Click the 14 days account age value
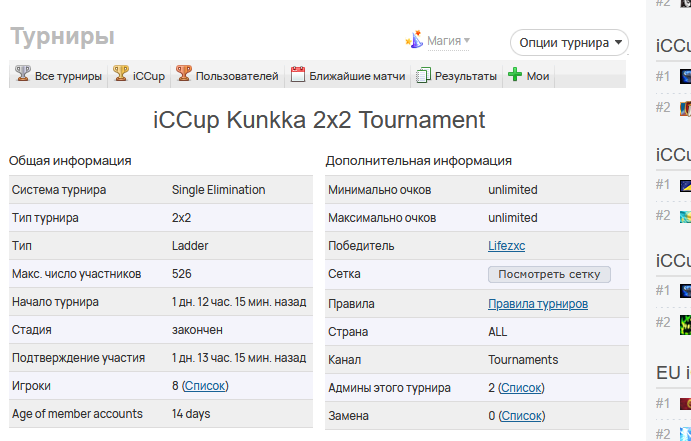 pos(191,414)
